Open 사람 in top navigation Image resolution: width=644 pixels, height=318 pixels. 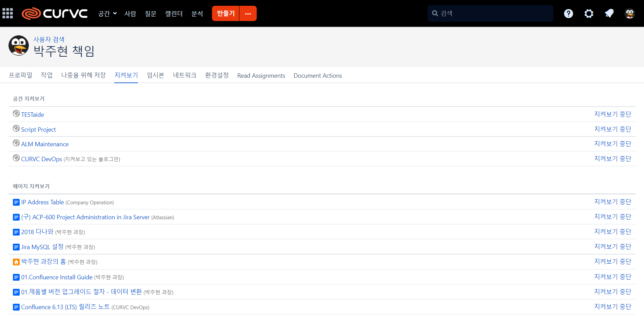tap(130, 14)
